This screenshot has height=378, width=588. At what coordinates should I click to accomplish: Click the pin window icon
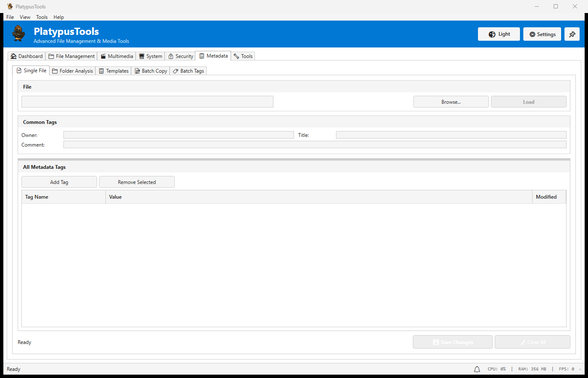572,34
